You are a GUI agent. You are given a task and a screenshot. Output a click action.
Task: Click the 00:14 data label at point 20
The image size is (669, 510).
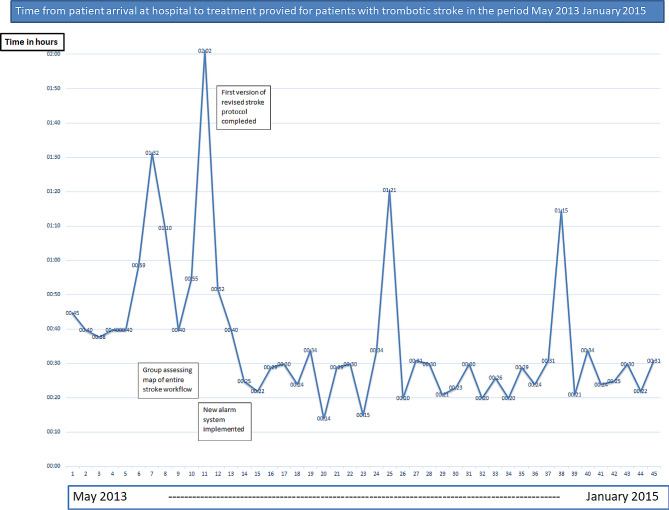click(323, 418)
